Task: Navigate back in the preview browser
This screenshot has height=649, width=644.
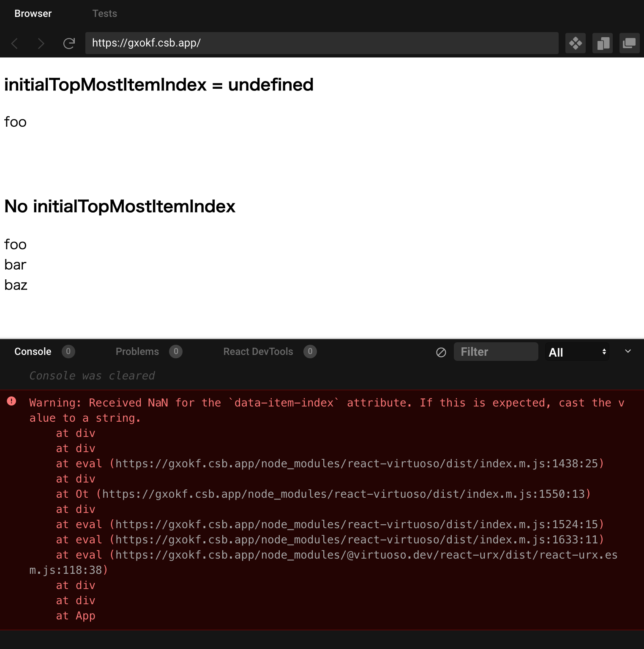Action: point(14,43)
